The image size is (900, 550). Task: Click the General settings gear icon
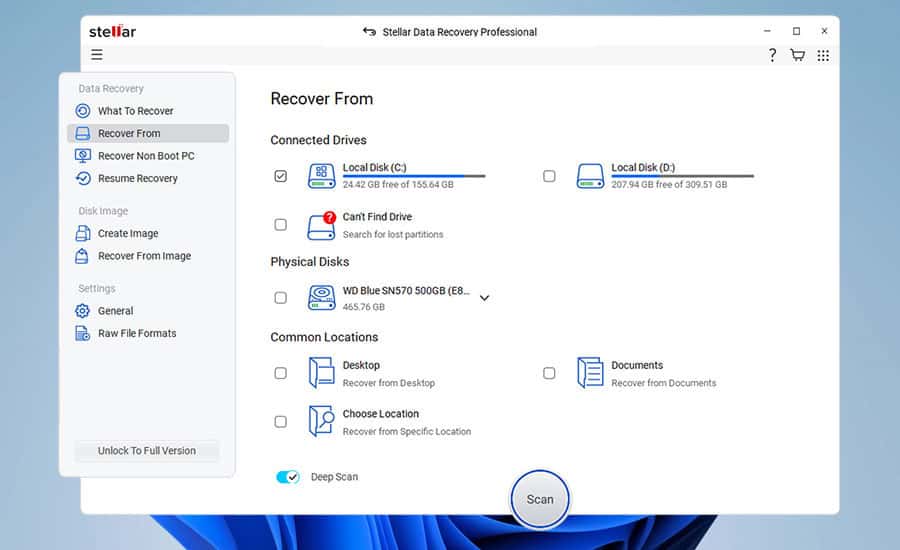click(83, 311)
